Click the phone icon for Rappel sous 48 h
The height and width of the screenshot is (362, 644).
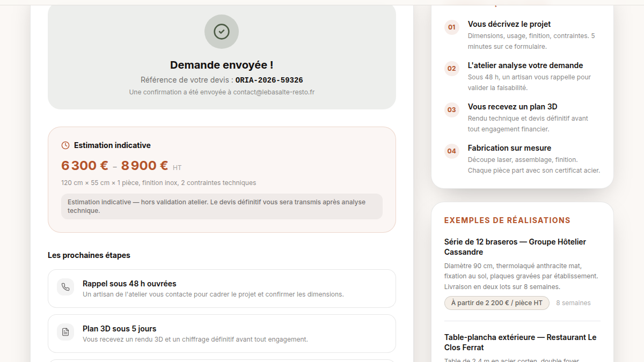[x=65, y=287]
